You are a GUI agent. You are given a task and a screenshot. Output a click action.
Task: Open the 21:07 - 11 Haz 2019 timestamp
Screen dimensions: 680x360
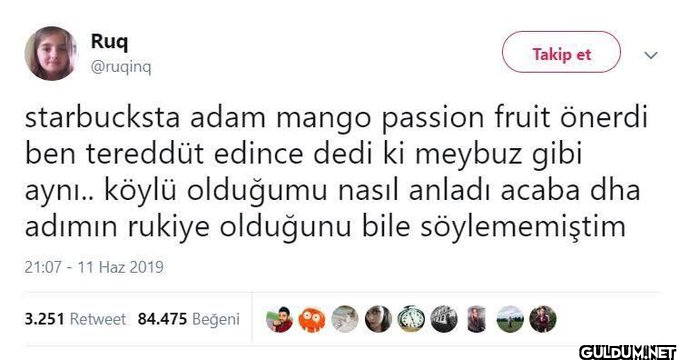[x=94, y=267]
